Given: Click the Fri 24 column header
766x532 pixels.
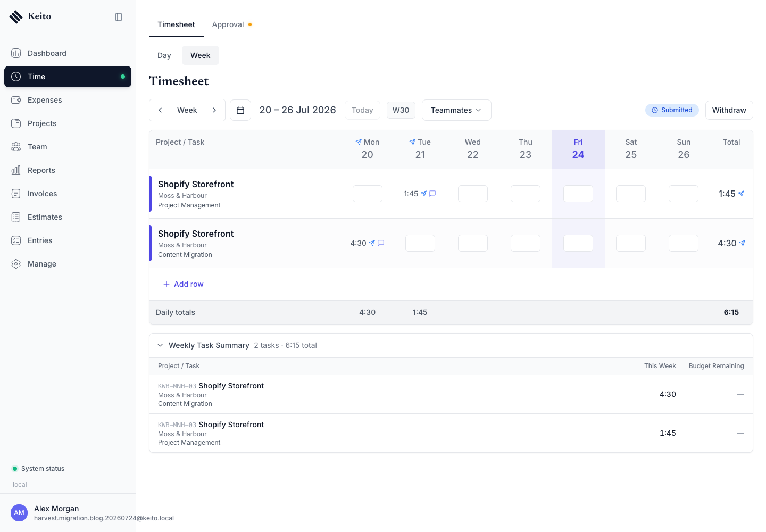Looking at the screenshot, I should pos(578,149).
